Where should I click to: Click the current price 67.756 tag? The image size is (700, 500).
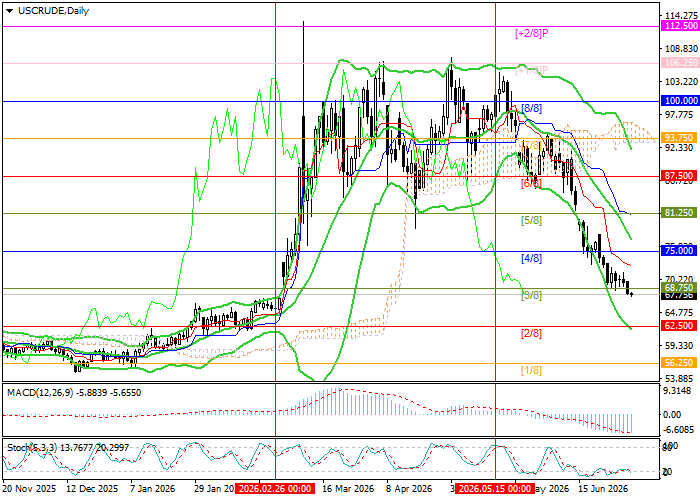point(680,296)
